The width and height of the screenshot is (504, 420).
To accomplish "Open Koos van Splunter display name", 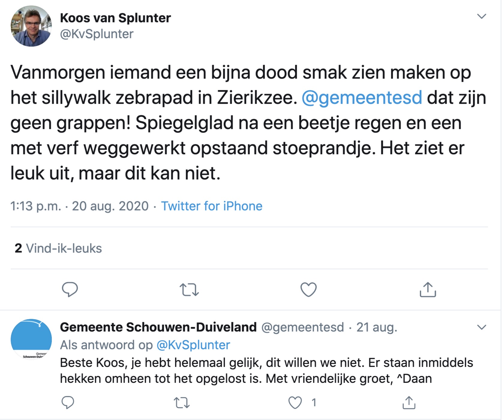I will (x=115, y=18).
